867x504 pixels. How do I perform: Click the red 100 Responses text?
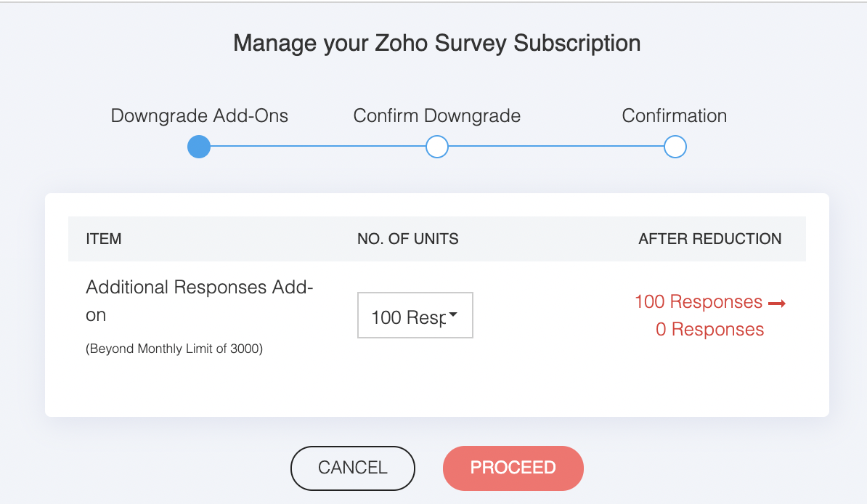[698, 302]
